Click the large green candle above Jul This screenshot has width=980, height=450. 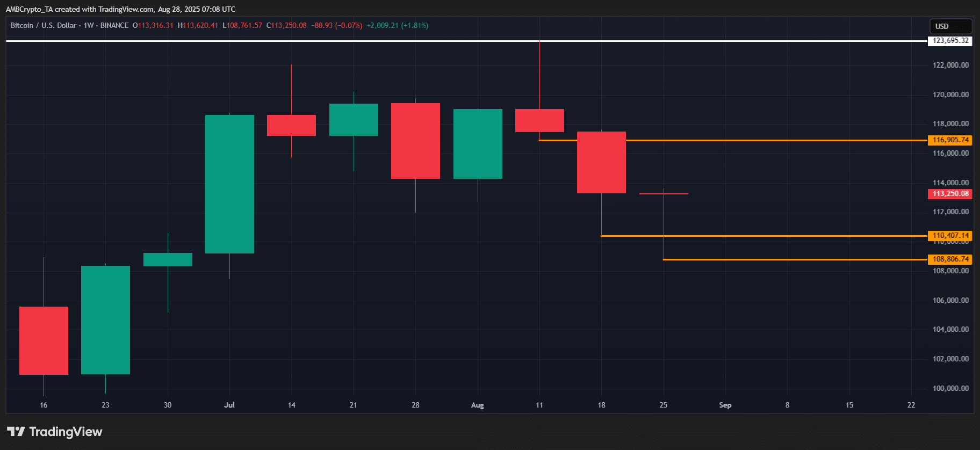tap(229, 184)
